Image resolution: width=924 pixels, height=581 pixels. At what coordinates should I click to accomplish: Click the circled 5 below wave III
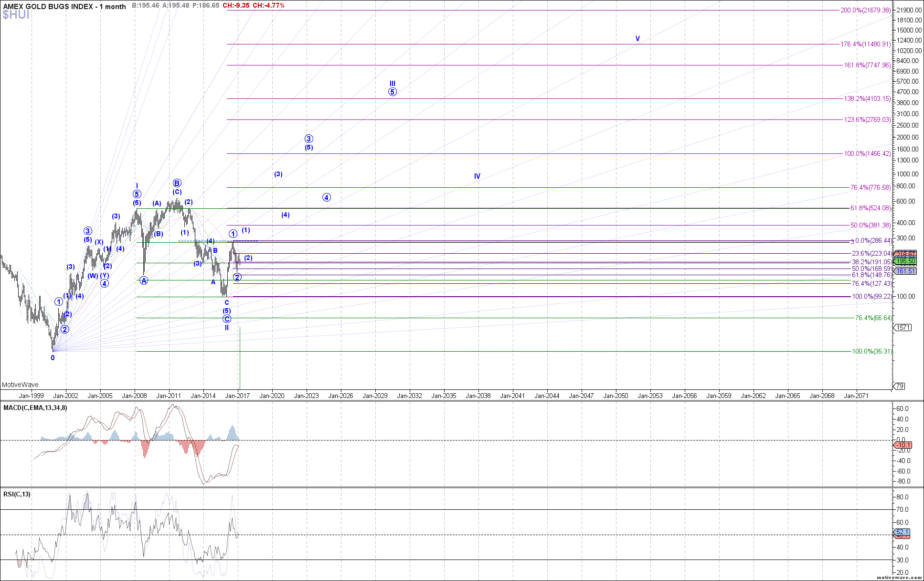point(393,92)
